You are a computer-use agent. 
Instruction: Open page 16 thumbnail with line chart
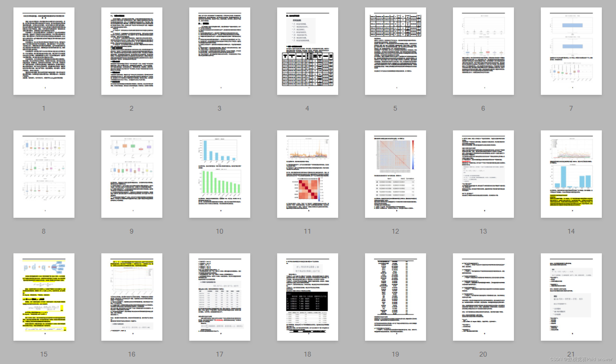click(x=132, y=297)
